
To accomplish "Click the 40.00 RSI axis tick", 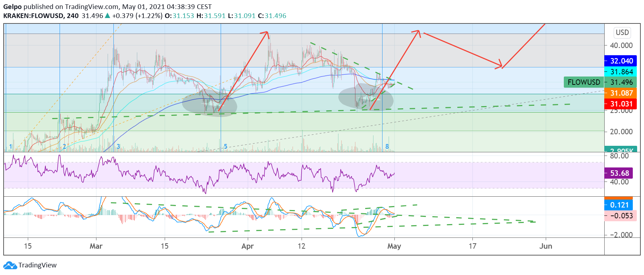I will pos(619,182).
